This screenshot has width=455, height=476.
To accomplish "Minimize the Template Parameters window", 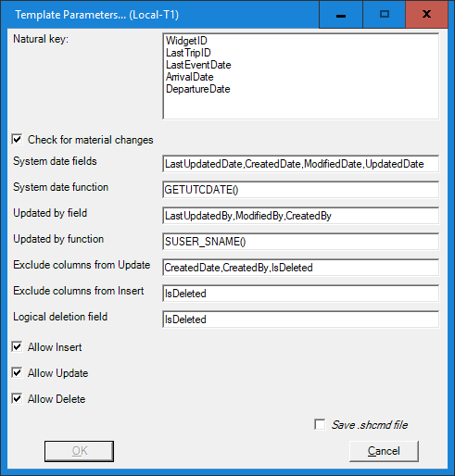I will [x=341, y=14].
